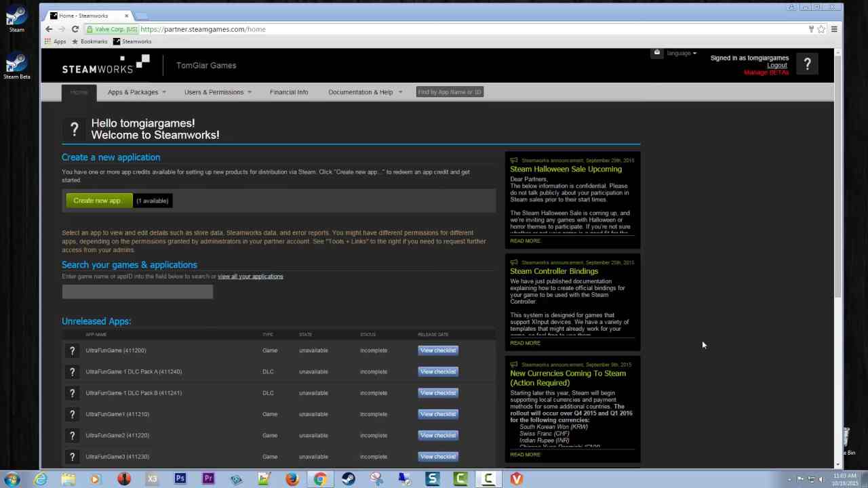This screenshot has height=488, width=868.
Task: Click the question mark avatar icon
Action: [x=807, y=64]
